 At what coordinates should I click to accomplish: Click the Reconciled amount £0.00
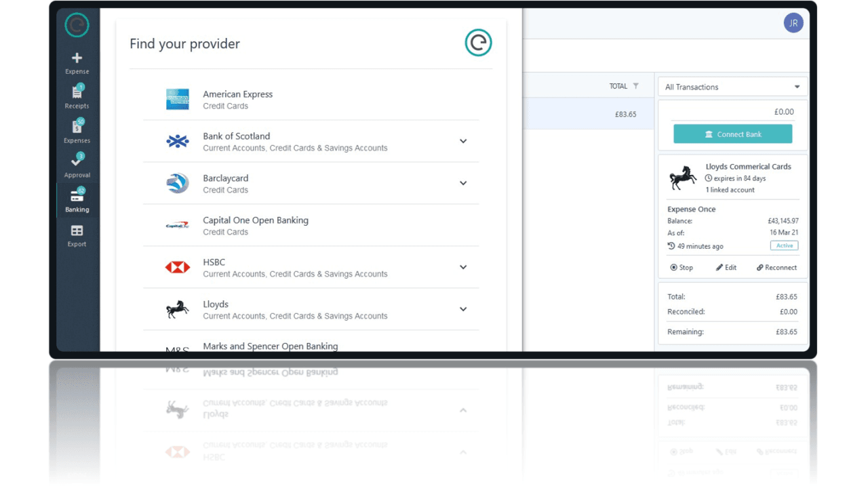pos(789,312)
